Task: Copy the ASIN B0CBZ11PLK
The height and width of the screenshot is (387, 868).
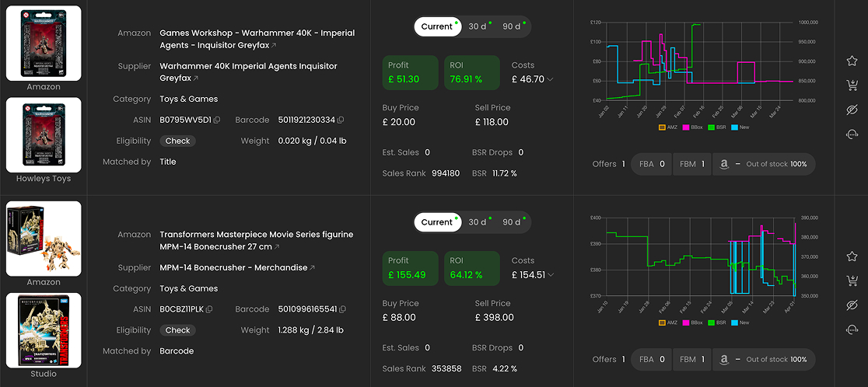Action: click(x=209, y=309)
